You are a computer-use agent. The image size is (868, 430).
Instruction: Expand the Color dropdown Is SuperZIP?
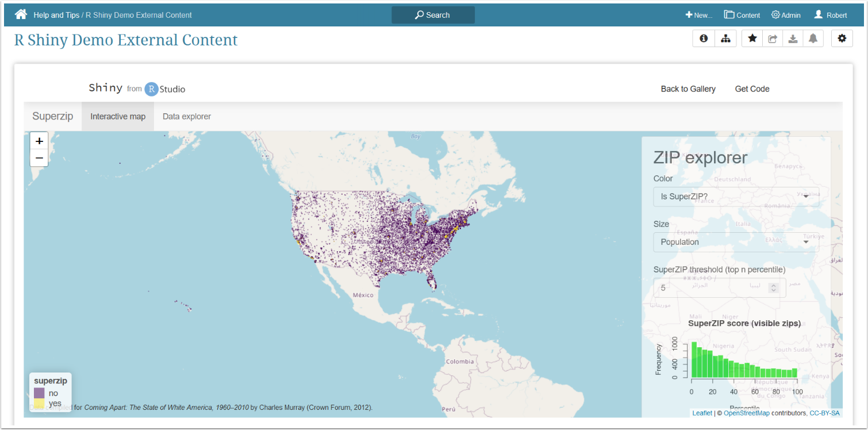point(736,197)
